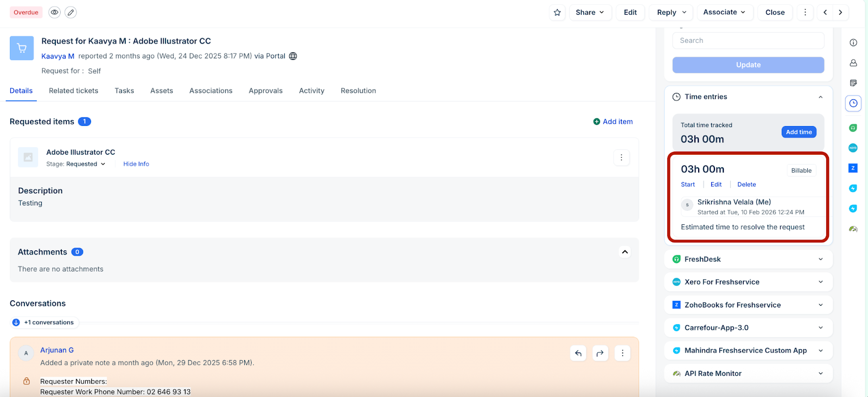This screenshot has height=397, width=868.
Task: Click the pencil edit icon beside Overdue
Action: click(x=71, y=12)
